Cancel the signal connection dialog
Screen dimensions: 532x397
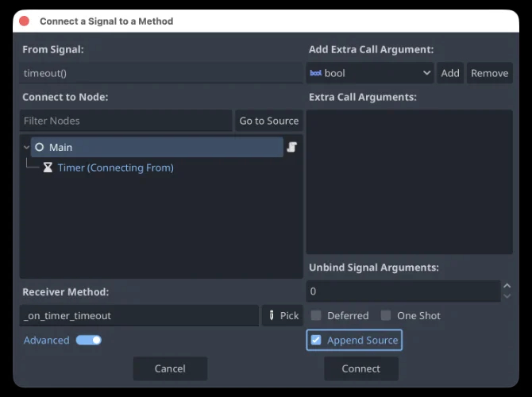coord(170,368)
